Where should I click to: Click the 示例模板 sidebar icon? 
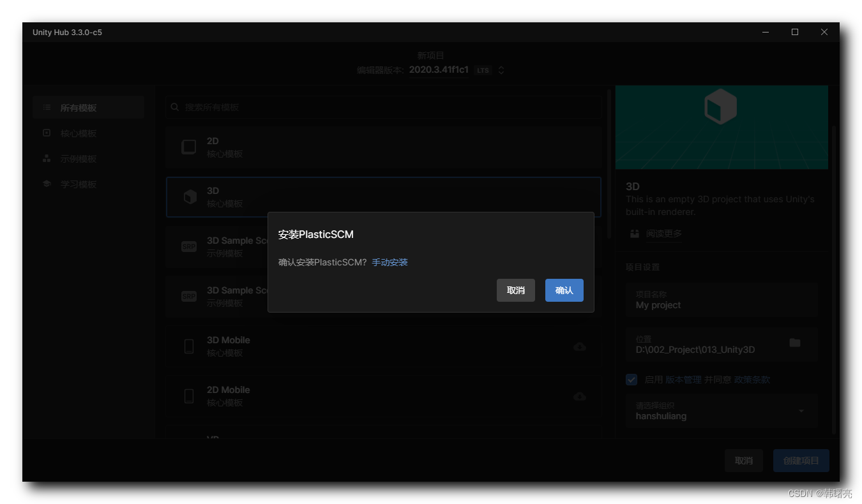47,158
